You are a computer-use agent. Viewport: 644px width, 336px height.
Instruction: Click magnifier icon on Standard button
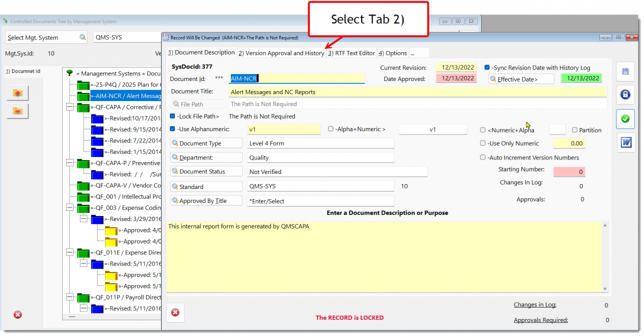175,187
